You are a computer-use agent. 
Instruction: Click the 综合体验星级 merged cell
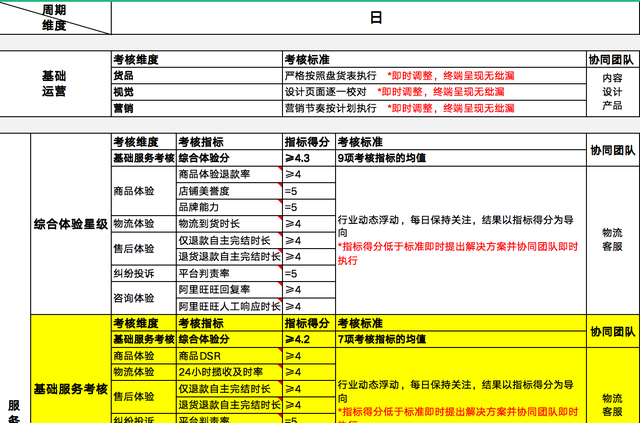pos(70,224)
